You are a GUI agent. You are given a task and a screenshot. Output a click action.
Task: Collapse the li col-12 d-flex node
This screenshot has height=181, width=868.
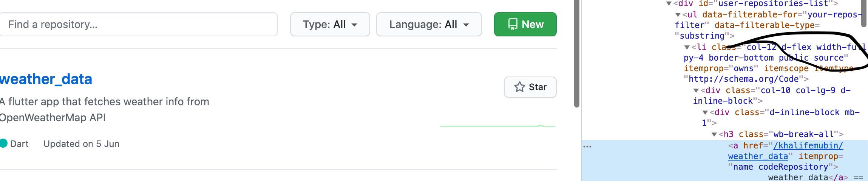[x=687, y=47]
